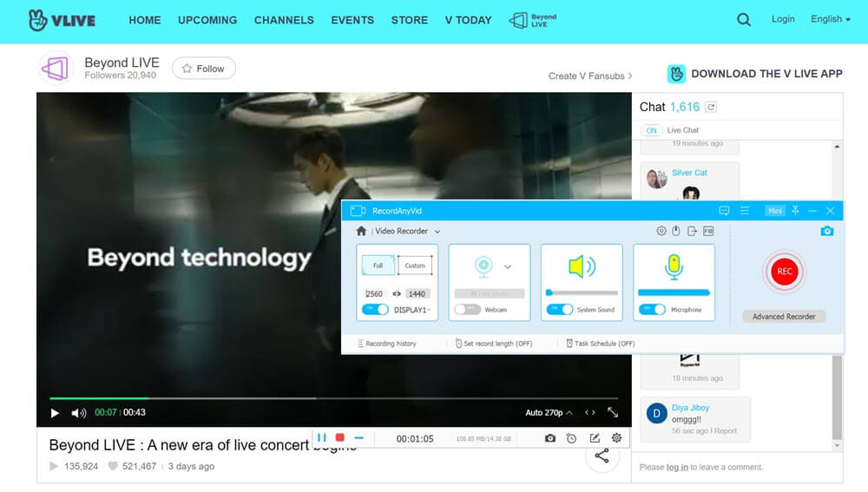The image size is (868, 492).
Task: Stop the recording with the red square
Action: tap(340, 437)
